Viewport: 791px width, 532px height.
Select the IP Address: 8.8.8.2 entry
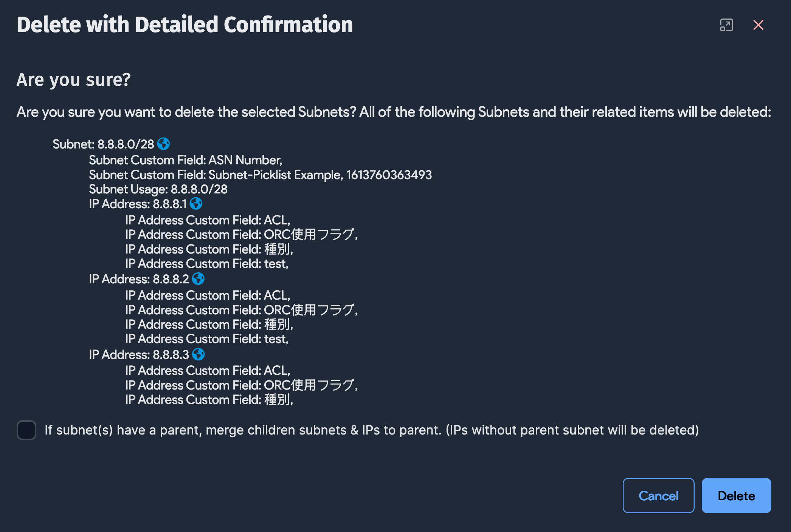pos(138,279)
